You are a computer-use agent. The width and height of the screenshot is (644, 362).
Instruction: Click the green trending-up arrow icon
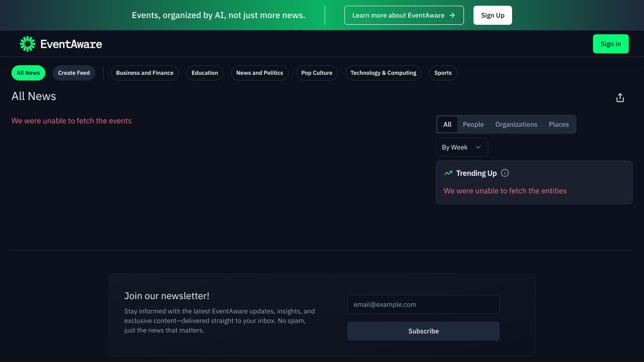click(x=448, y=173)
